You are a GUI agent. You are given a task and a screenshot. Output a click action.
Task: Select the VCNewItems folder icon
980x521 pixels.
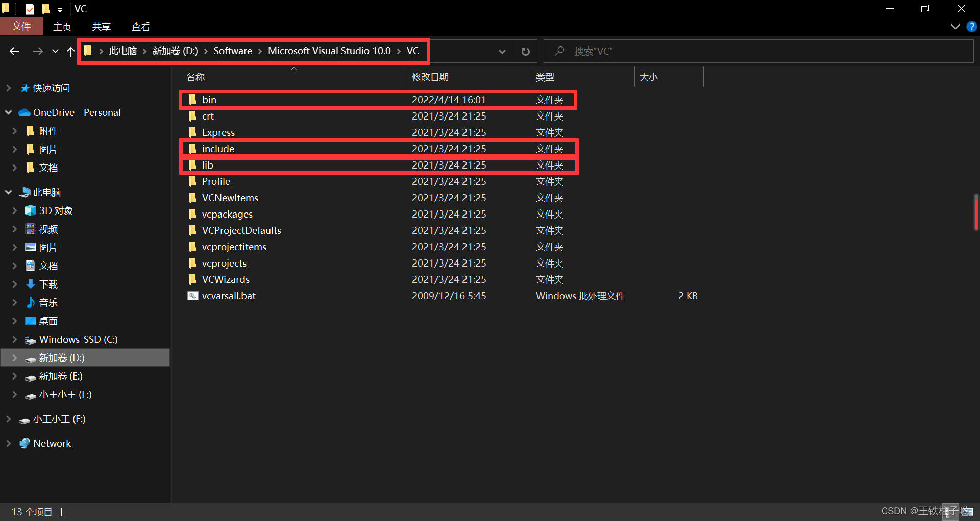tap(192, 198)
